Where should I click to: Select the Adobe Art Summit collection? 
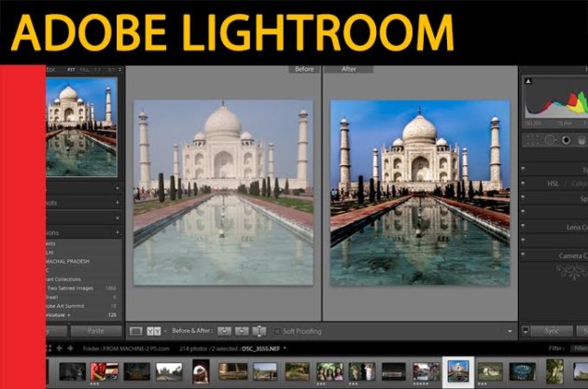pos(84,306)
